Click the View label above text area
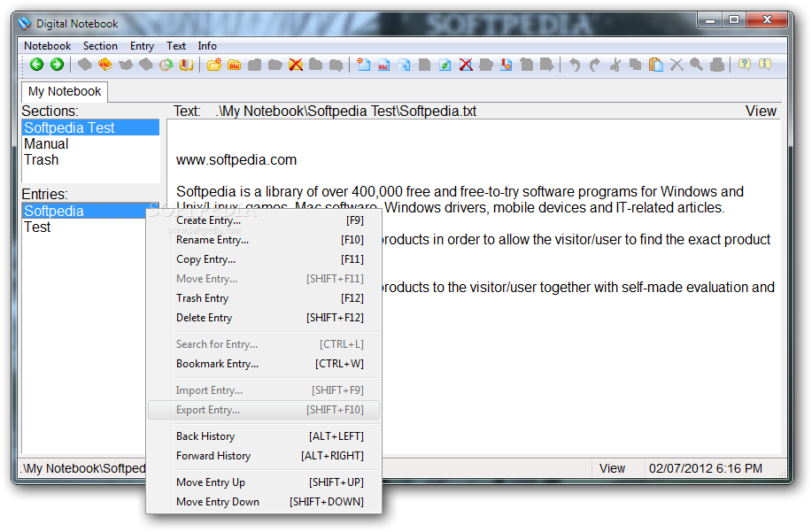812x532 pixels. [761, 112]
